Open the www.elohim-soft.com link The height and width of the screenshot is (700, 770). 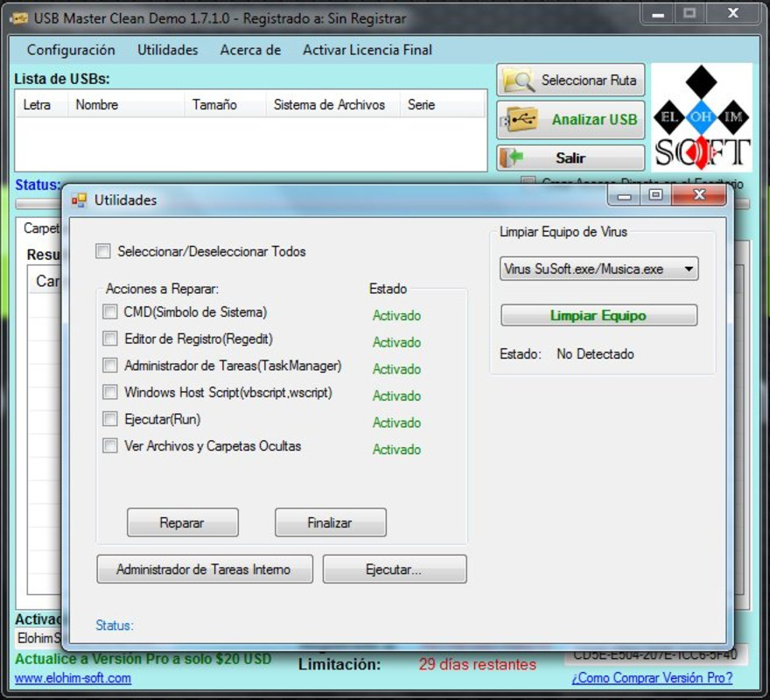pos(73,678)
